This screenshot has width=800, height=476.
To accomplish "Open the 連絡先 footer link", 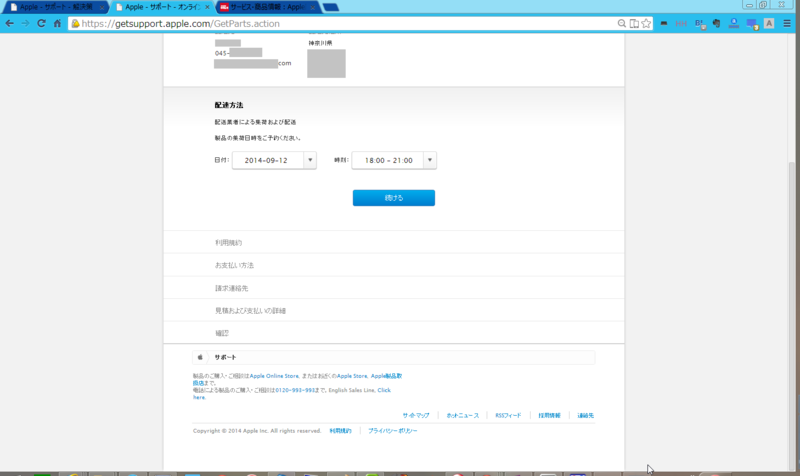I will (585, 415).
